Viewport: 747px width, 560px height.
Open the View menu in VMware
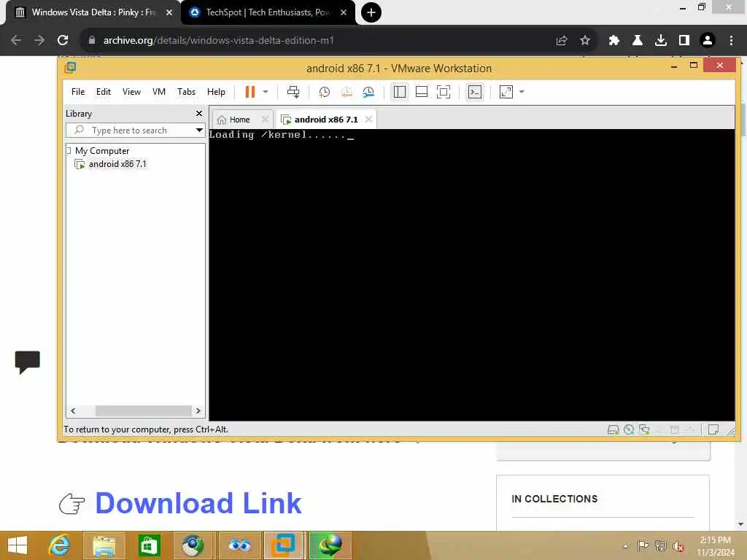(131, 92)
